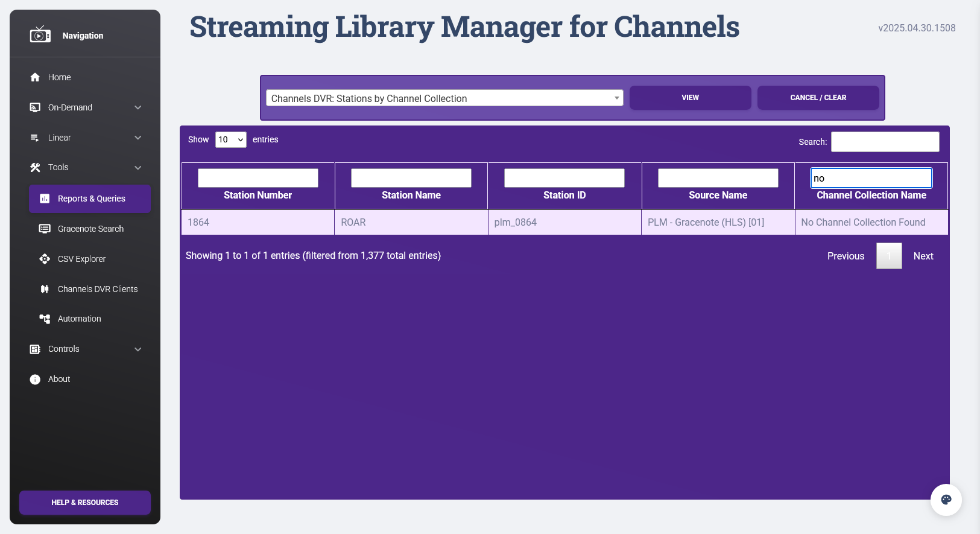
Task: Open the report selection dropdown
Action: tap(444, 98)
